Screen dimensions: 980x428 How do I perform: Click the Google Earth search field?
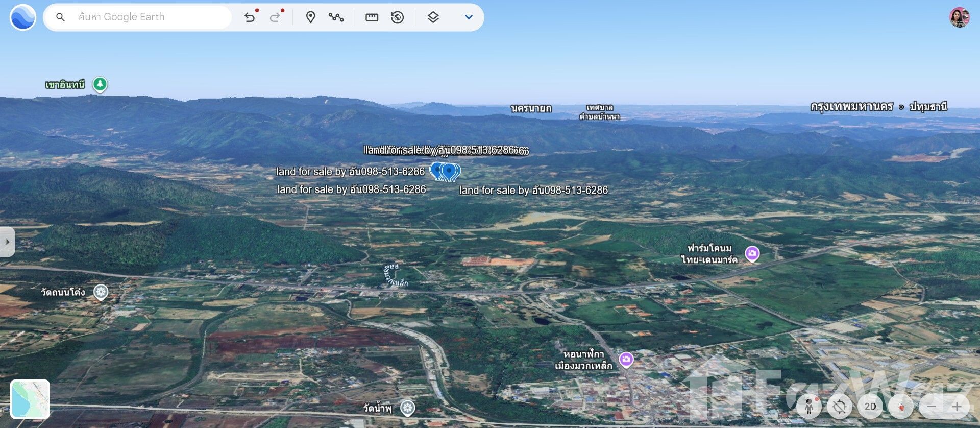pyautogui.click(x=148, y=17)
